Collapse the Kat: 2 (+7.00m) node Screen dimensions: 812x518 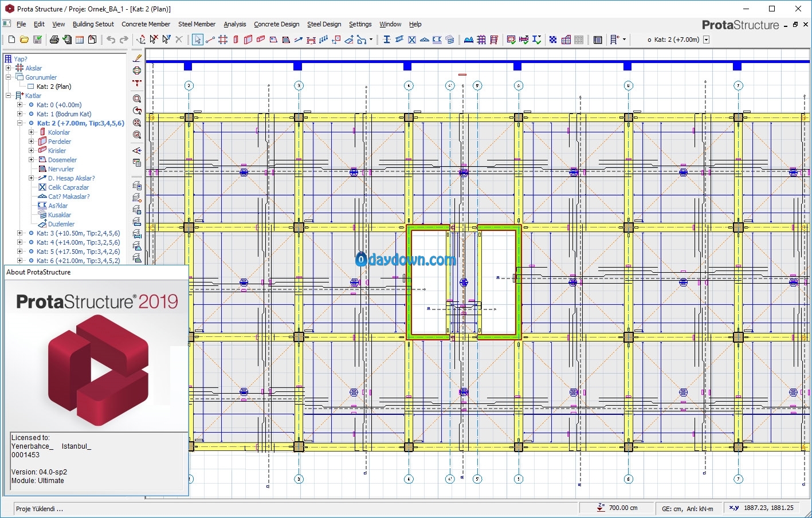click(x=20, y=123)
